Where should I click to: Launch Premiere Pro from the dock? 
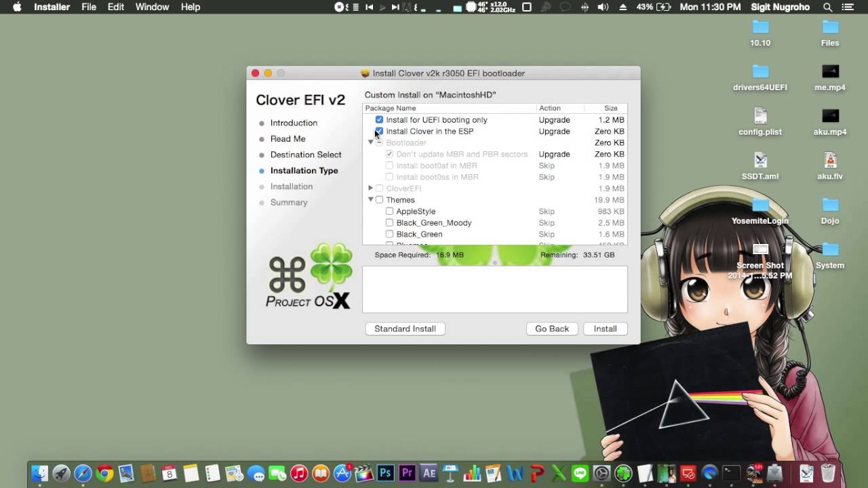pos(408,473)
